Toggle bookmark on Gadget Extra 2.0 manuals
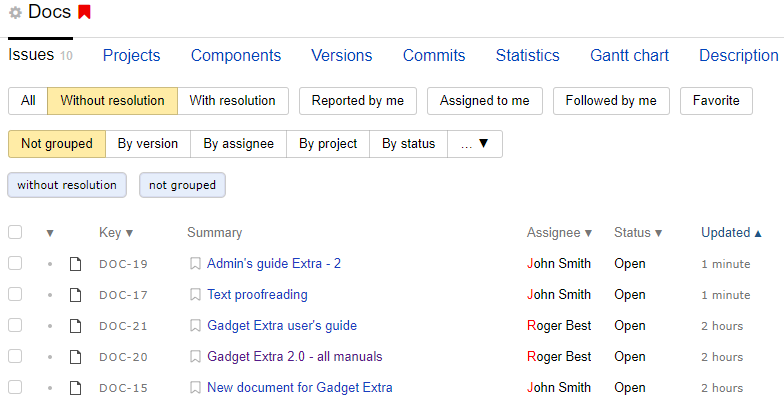This screenshot has height=402, width=784. [x=196, y=356]
